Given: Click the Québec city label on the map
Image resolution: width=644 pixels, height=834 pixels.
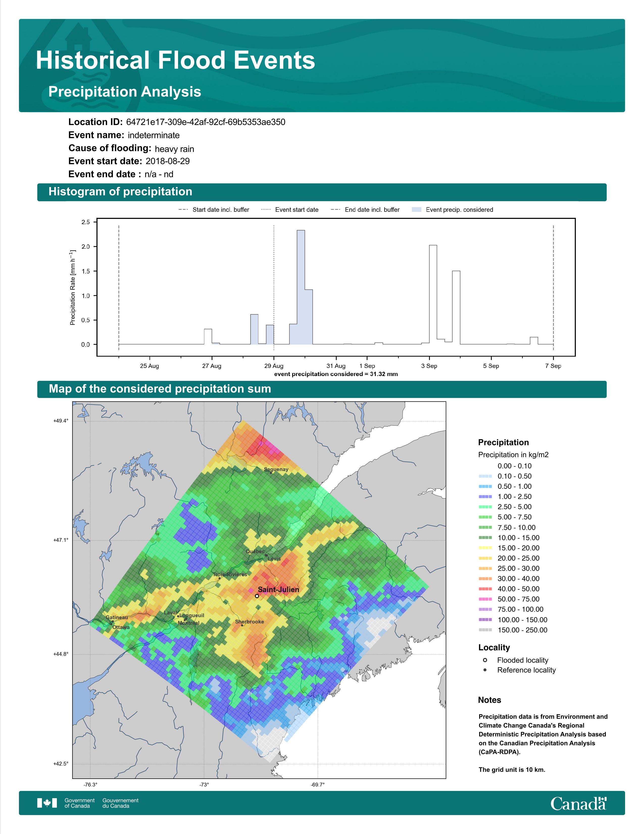Looking at the screenshot, I should (x=255, y=551).
